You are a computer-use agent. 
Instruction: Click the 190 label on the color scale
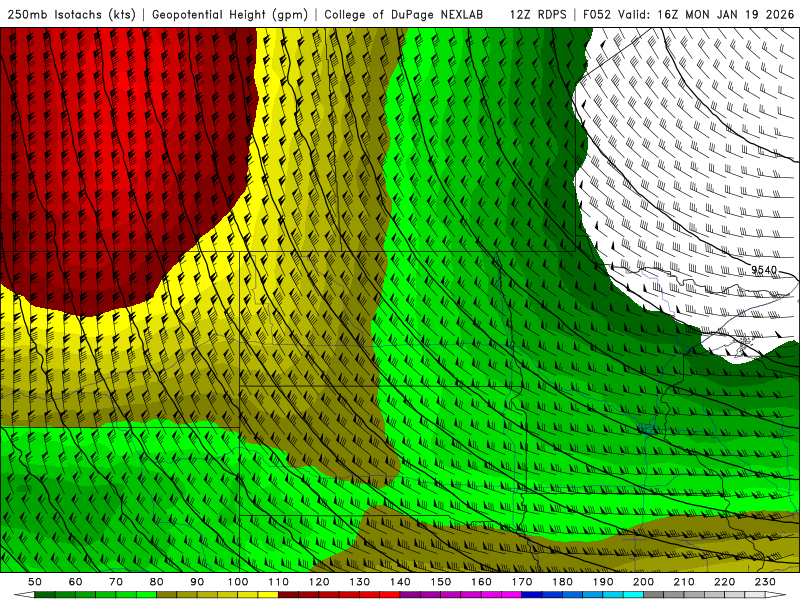click(603, 582)
